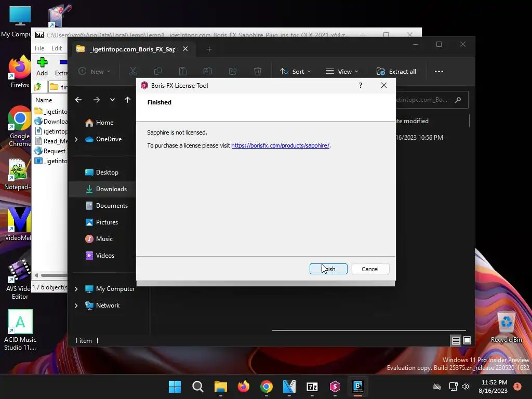Image resolution: width=532 pixels, height=399 pixels.
Task: Click the Copy icon in Explorer toolbar
Action: 158,71
